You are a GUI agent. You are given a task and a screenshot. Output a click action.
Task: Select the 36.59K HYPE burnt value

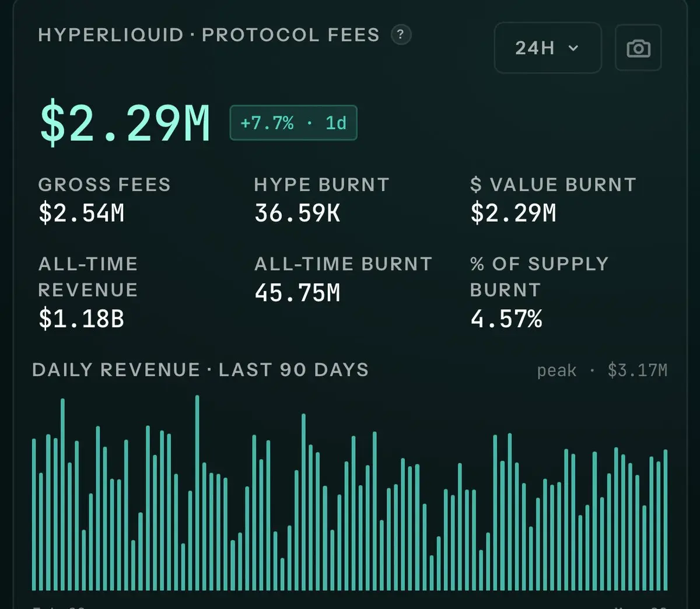coord(297,213)
